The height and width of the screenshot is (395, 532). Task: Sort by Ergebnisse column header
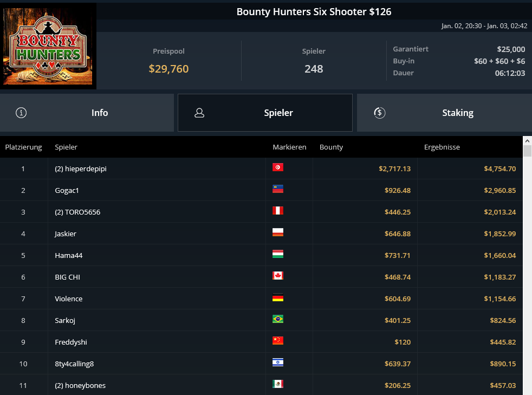click(x=442, y=147)
